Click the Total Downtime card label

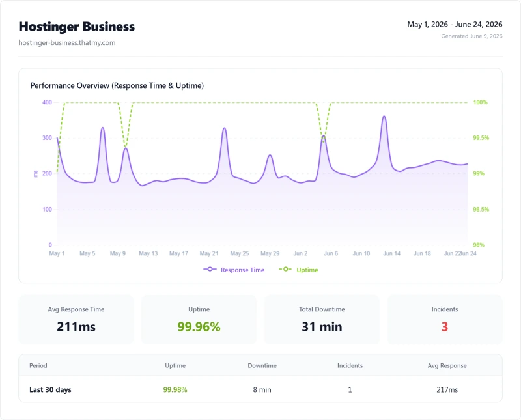pyautogui.click(x=322, y=309)
